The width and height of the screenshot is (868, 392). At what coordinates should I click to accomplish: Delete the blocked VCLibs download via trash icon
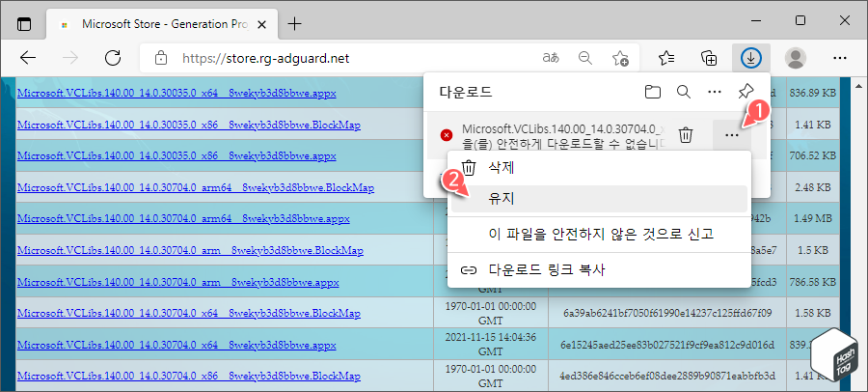(x=686, y=135)
